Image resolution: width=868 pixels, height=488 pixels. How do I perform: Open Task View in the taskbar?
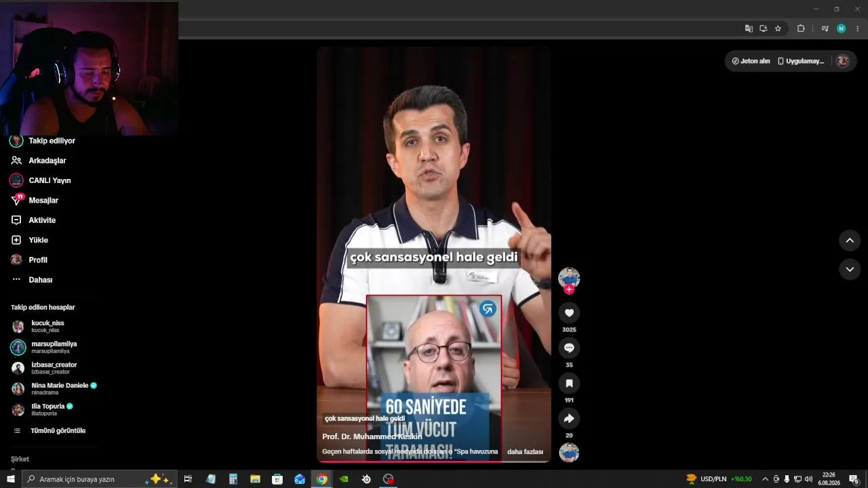[189, 479]
